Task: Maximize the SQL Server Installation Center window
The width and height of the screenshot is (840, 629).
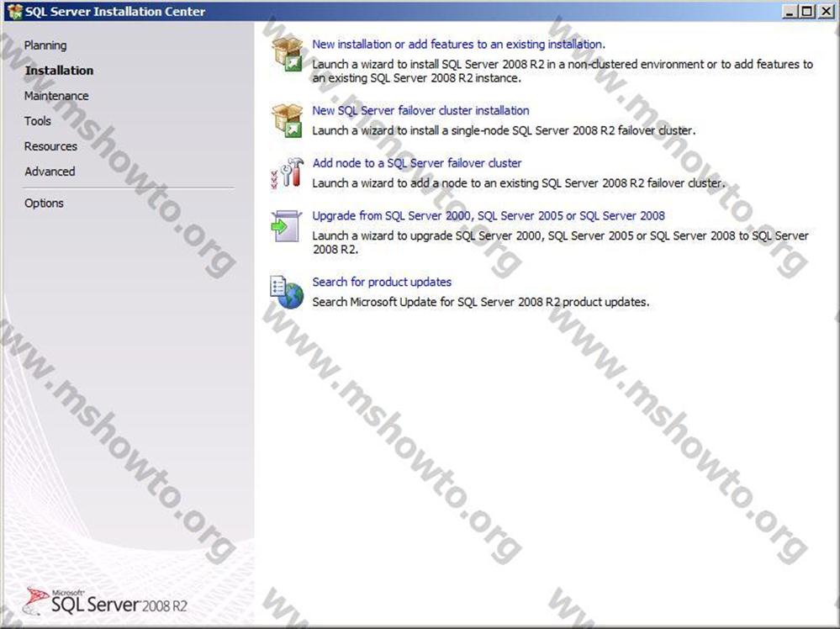Action: tap(806, 11)
